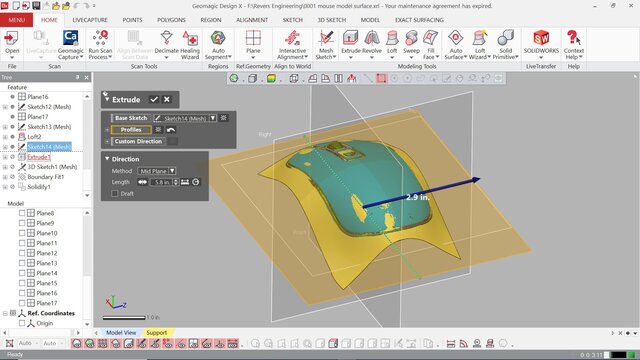Click the Length value input field
640x360 pixels.
161,182
